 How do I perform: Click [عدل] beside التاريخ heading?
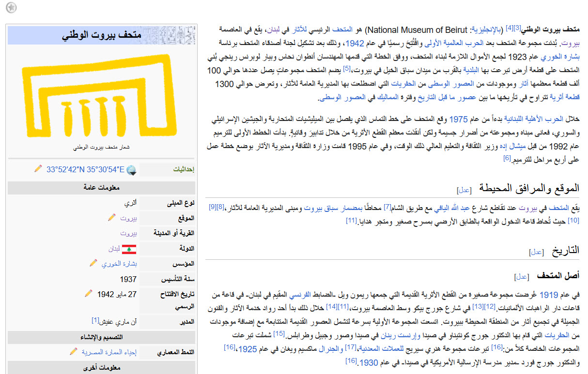click(x=537, y=252)
